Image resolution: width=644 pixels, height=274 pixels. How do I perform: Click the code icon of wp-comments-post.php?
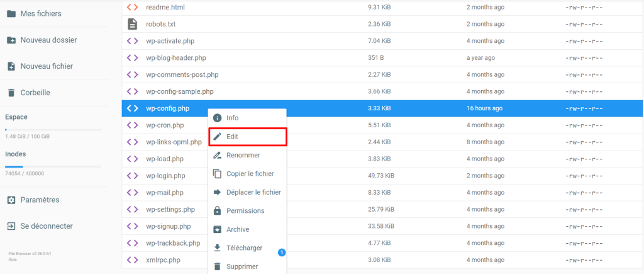tap(132, 74)
